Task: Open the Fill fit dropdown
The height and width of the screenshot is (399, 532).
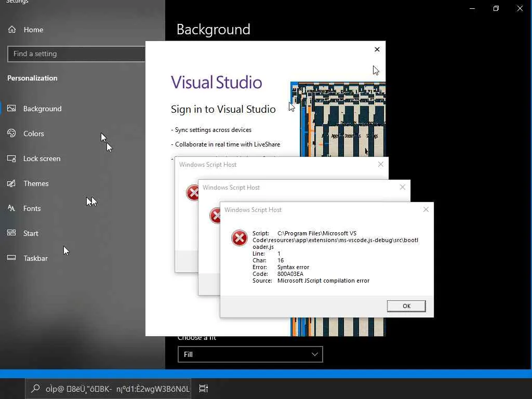Action: [250, 354]
